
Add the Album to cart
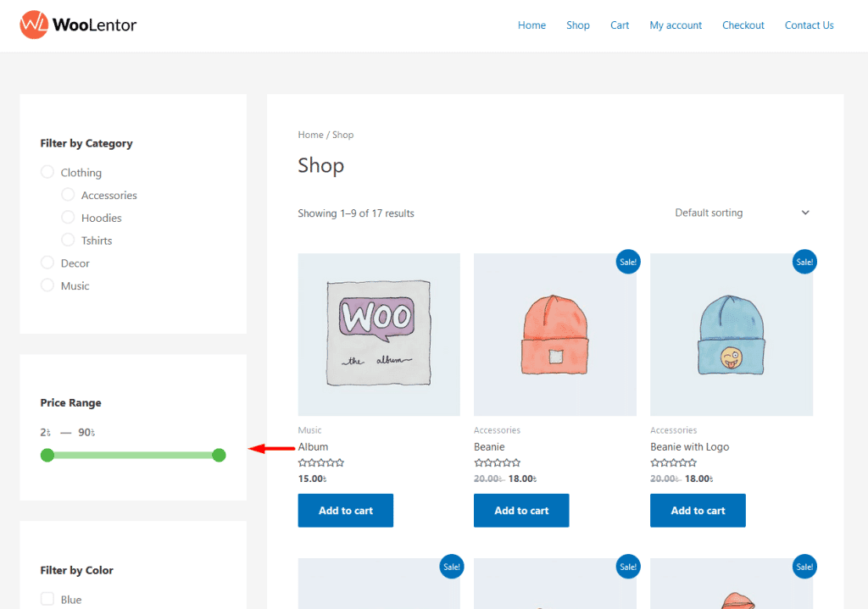[345, 511]
